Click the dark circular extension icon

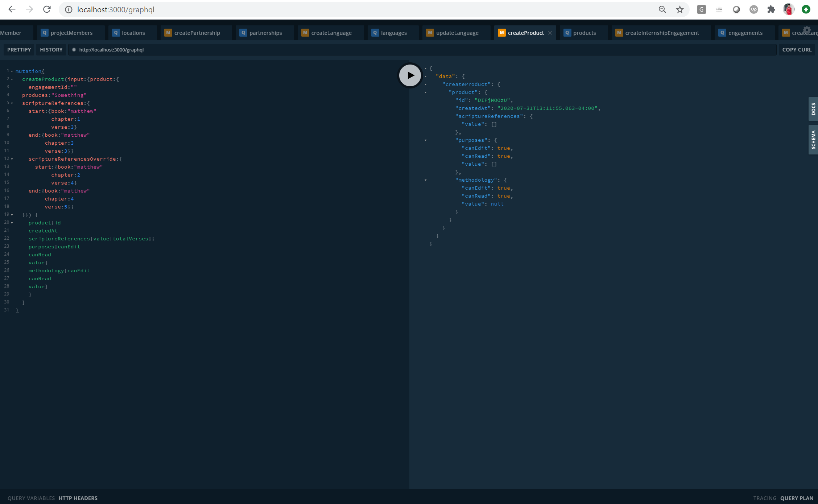click(x=736, y=10)
